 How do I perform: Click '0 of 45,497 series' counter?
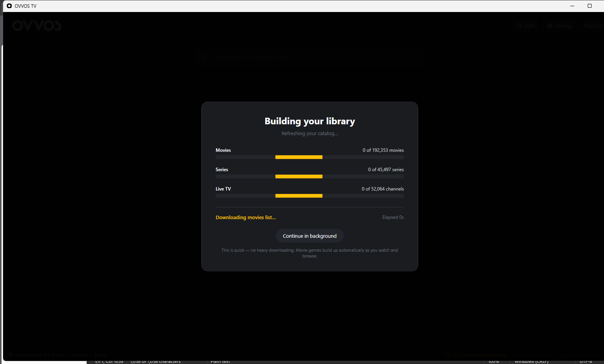pos(386,170)
